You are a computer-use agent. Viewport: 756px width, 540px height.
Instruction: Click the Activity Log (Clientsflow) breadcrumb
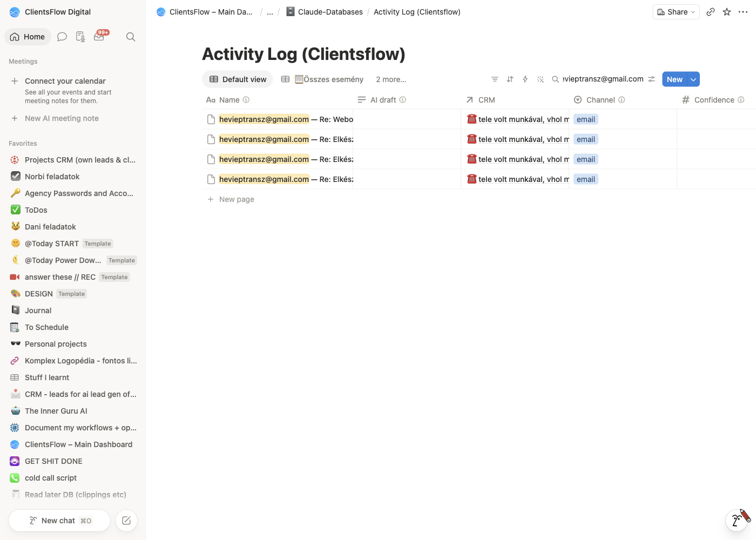(417, 12)
